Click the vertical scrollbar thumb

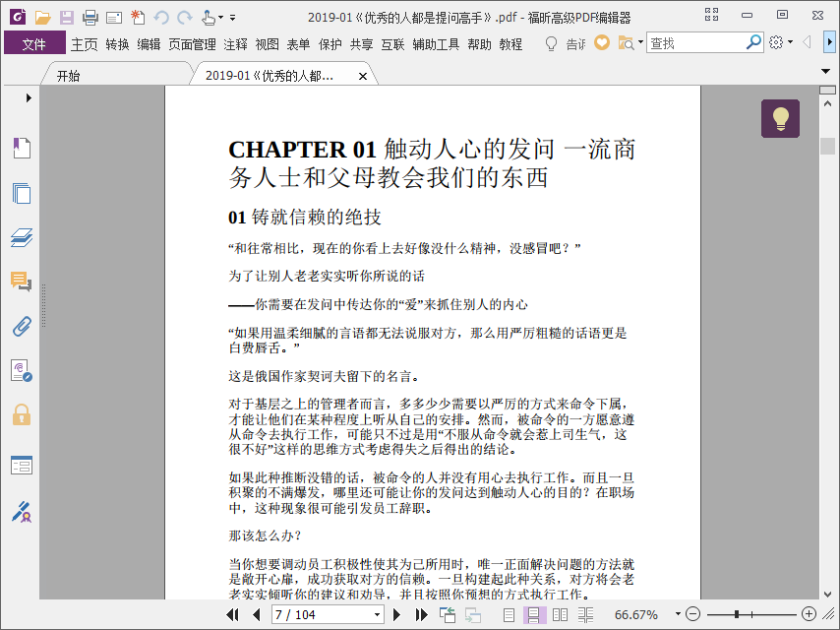coord(827,146)
